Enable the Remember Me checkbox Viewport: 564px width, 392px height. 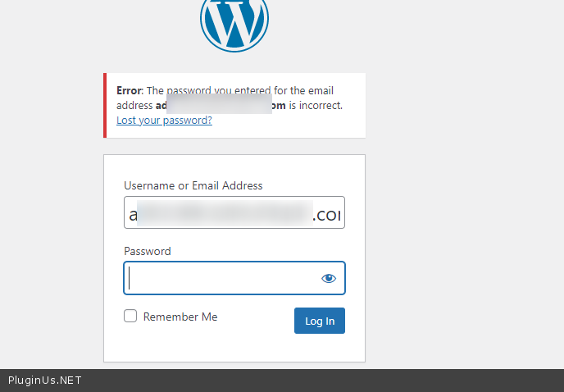130,317
